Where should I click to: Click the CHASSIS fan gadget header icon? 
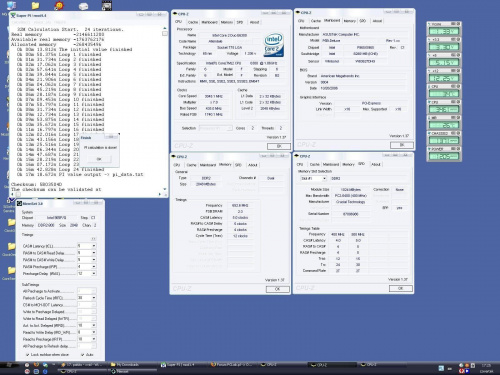click(430, 133)
